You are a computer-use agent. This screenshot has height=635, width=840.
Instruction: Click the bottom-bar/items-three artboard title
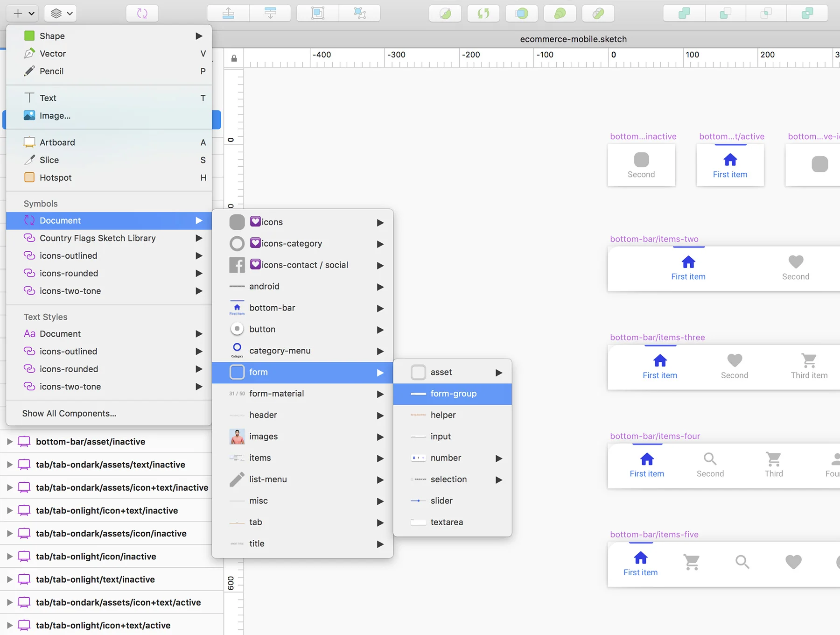pyautogui.click(x=657, y=337)
